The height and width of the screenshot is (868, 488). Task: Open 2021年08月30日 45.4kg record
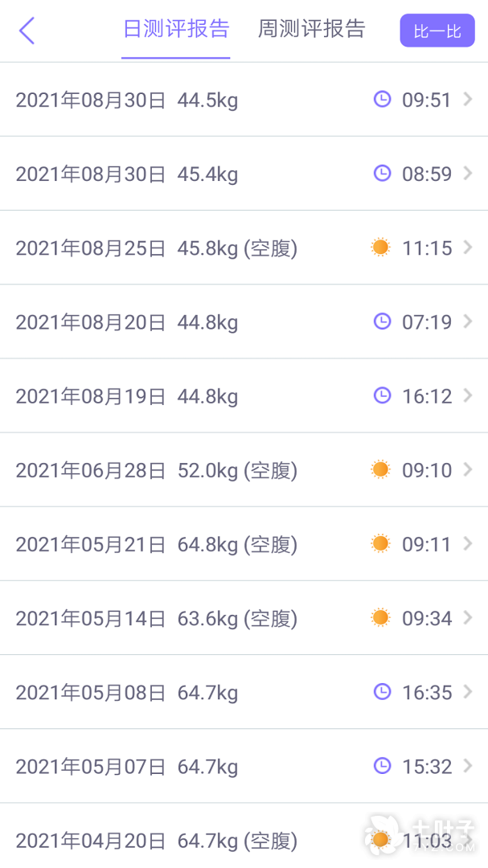point(244,174)
